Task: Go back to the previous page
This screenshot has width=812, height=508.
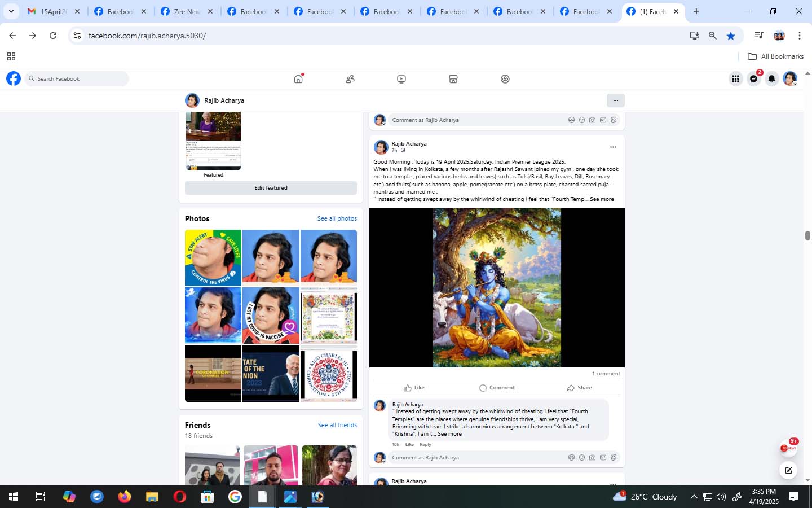Action: (x=12, y=36)
